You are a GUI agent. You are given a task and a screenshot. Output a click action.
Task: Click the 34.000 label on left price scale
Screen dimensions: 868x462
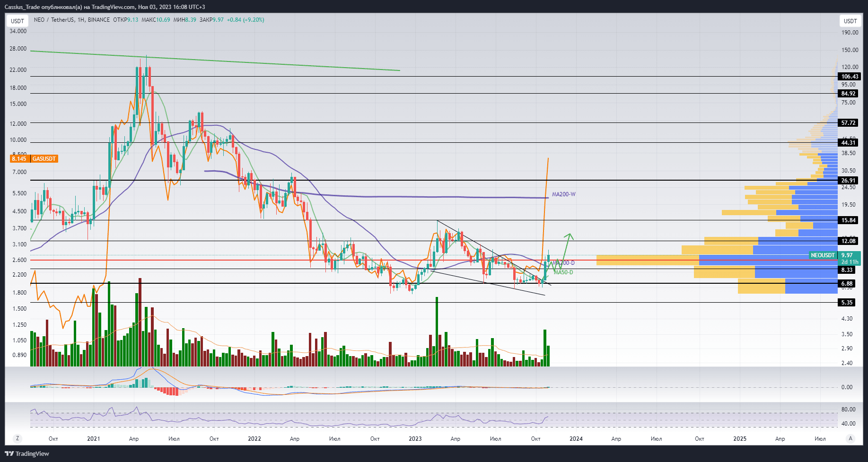coord(18,31)
